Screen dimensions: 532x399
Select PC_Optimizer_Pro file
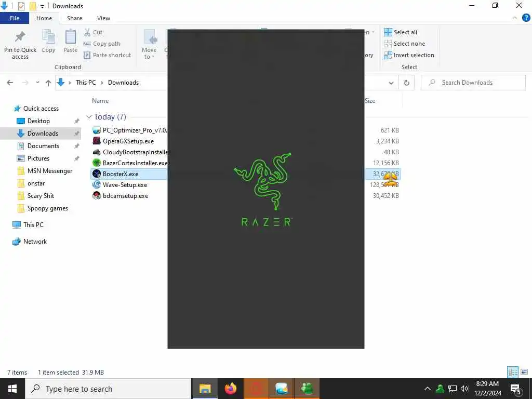click(135, 130)
